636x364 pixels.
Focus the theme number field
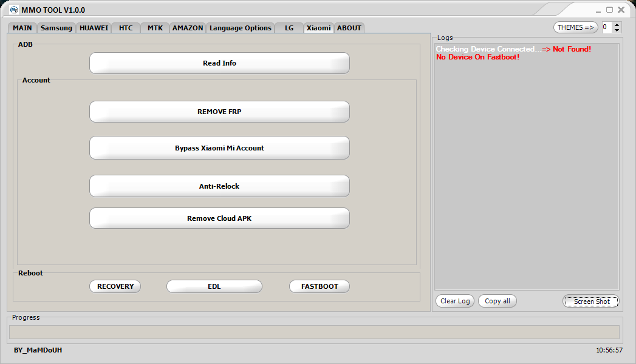607,27
